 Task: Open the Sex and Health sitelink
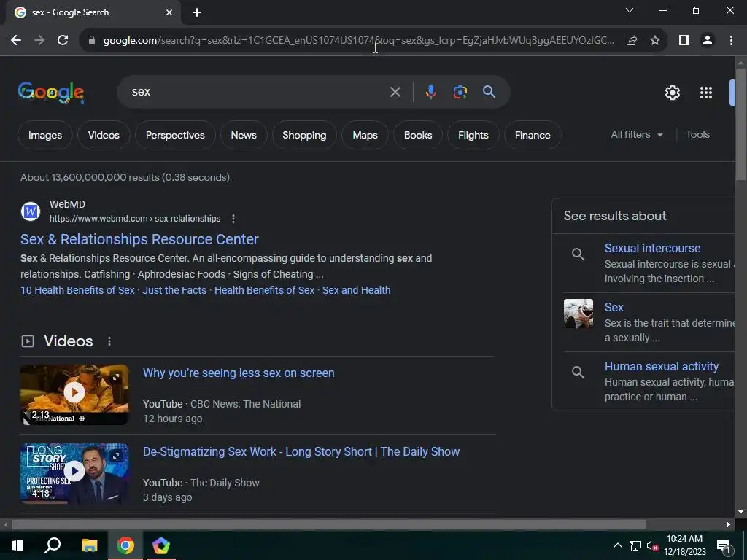(x=356, y=290)
